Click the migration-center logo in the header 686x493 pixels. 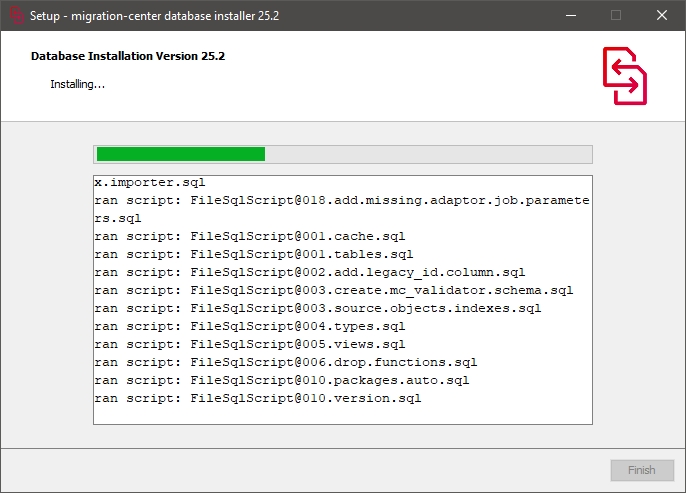(x=624, y=75)
